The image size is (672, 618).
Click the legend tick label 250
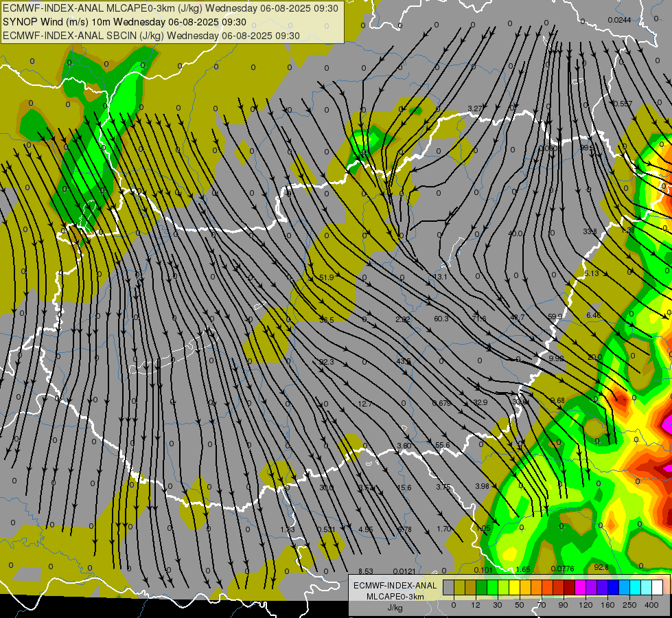click(629, 605)
